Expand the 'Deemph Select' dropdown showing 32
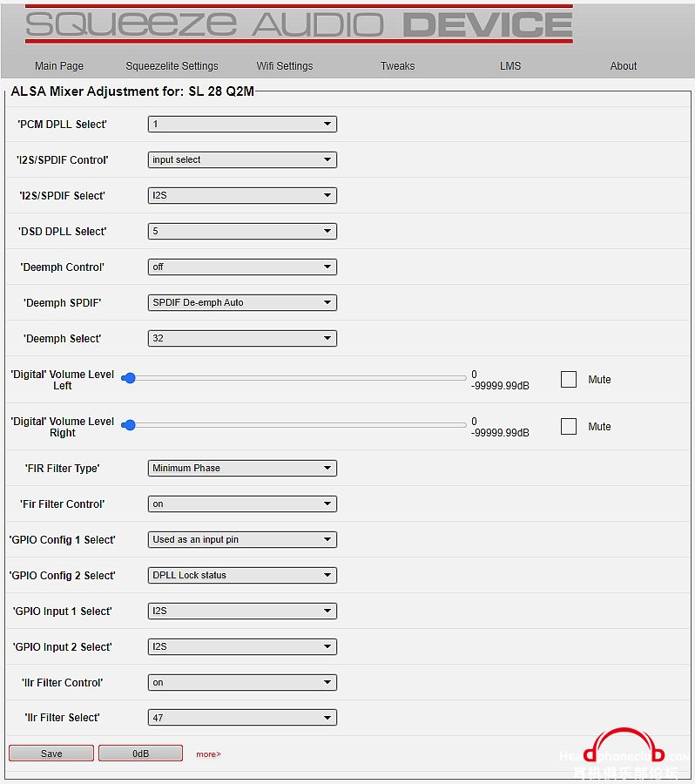This screenshot has height=784, width=695. point(242,339)
